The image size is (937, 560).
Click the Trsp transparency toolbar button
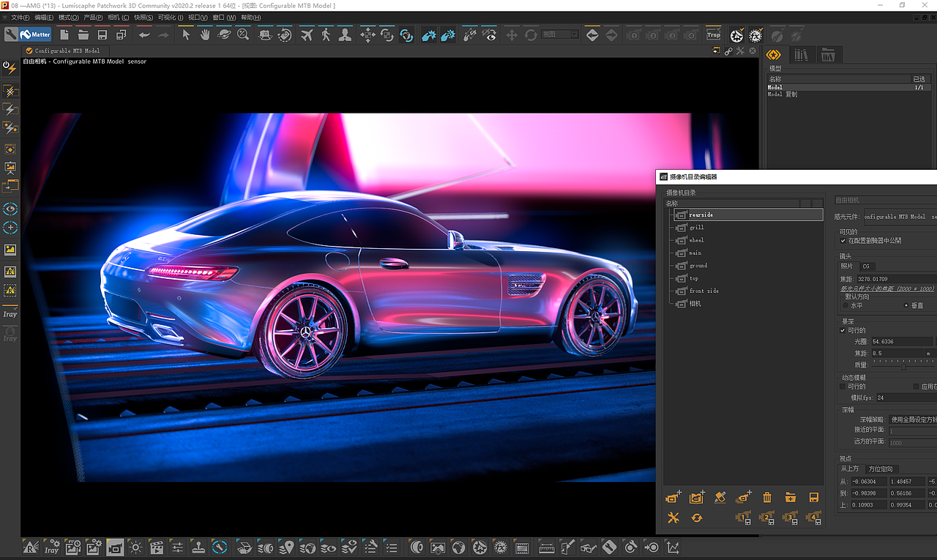[x=714, y=34]
